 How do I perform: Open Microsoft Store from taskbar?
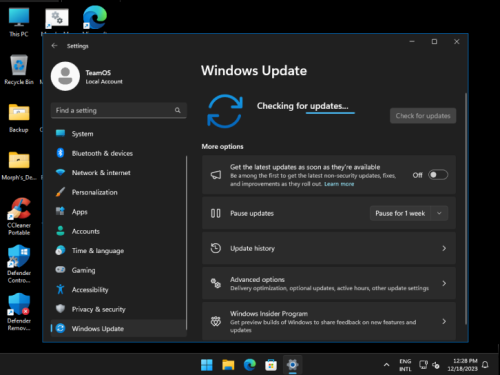pos(271,365)
